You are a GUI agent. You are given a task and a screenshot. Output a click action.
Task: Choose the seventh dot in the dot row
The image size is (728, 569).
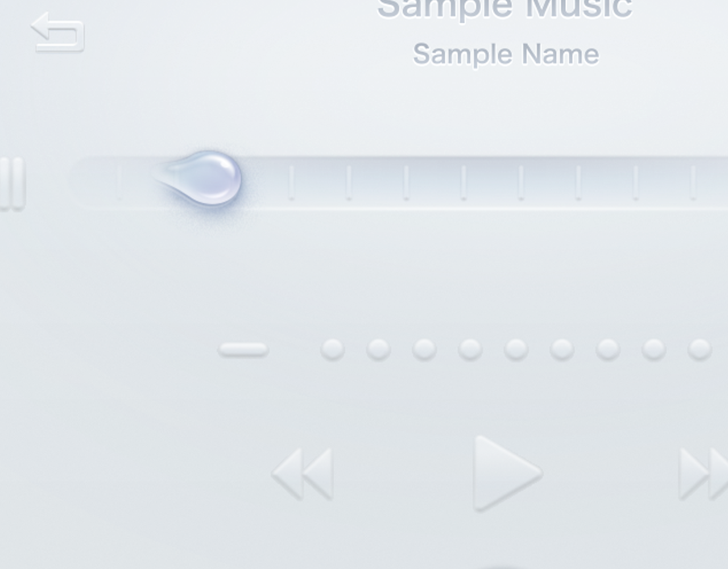coord(608,350)
